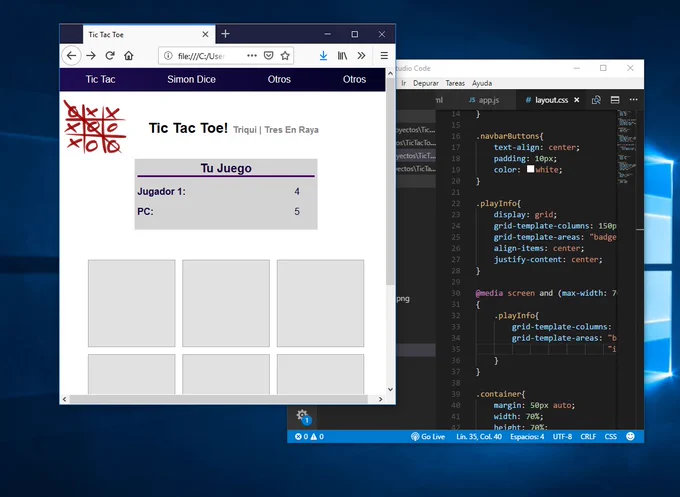The height and width of the screenshot is (497, 680).
Task: Go to Firefox home page
Action: tap(128, 56)
